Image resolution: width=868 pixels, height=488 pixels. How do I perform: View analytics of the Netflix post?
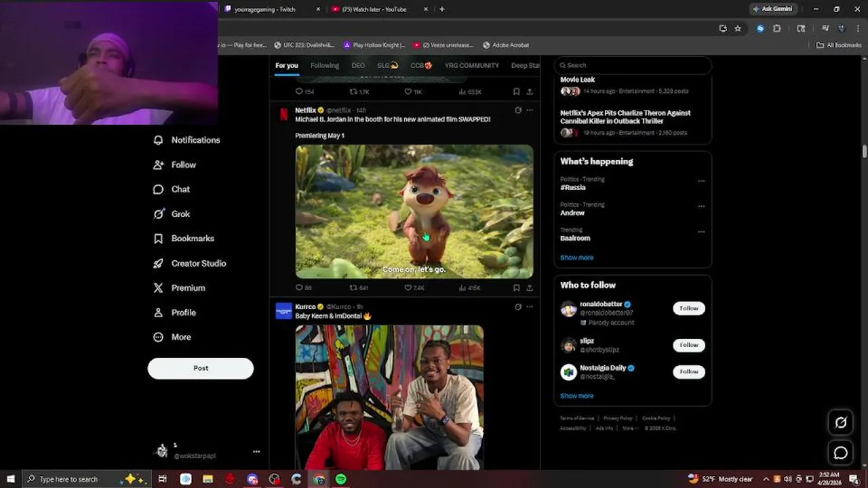469,287
